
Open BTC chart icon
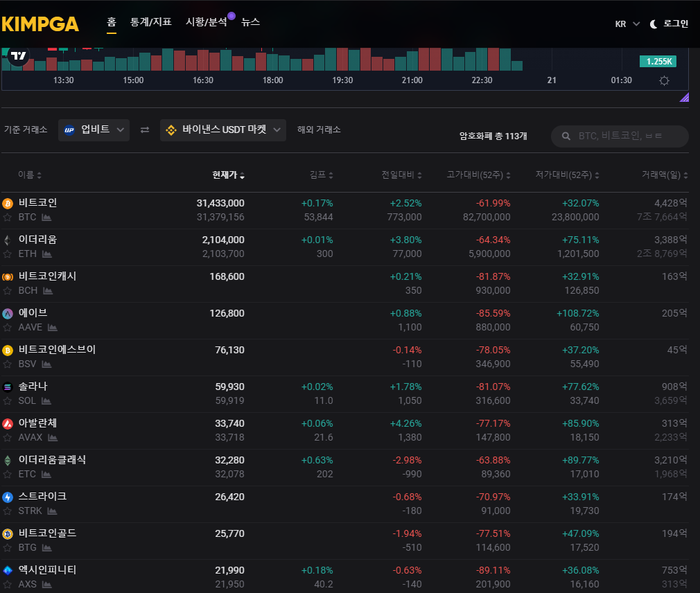click(46, 218)
